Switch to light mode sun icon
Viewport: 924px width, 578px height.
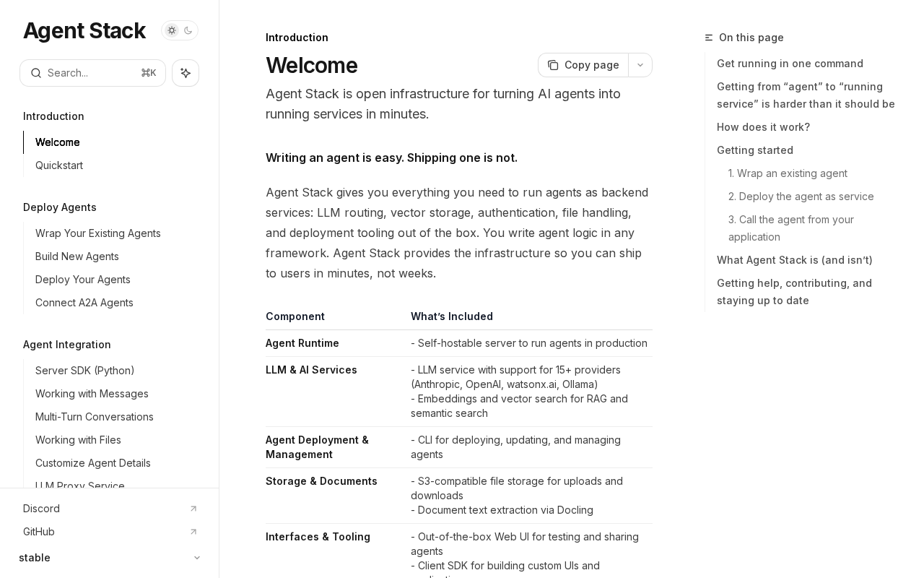tap(172, 30)
